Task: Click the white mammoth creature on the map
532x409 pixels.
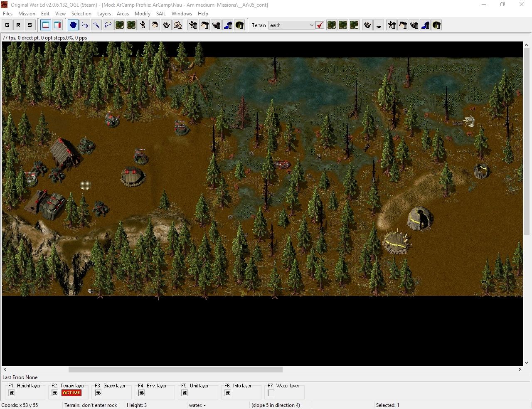Action: click(x=469, y=121)
